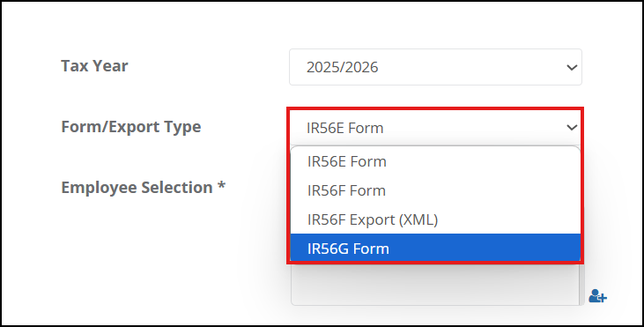The height and width of the screenshot is (327, 644).
Task: Open the Tax Year dropdown showing 2025/2026
Action: click(435, 67)
